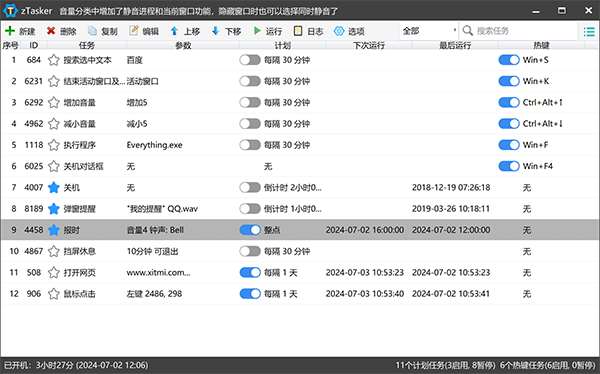Click the zTasker app logo icon
Viewport: 600px width, 374px height.
pos(10,10)
